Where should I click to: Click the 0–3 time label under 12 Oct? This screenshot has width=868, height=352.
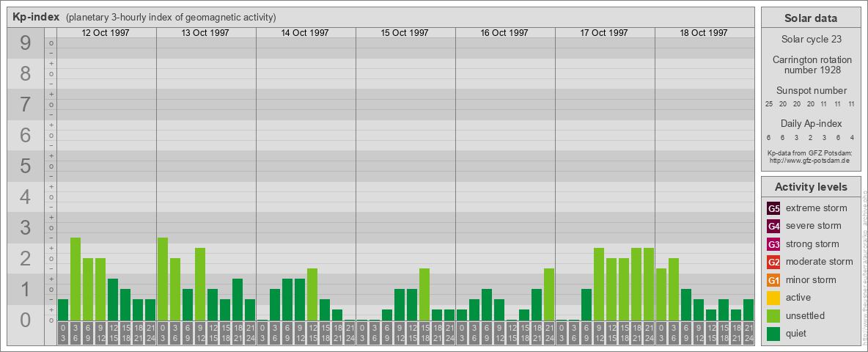pos(63,334)
